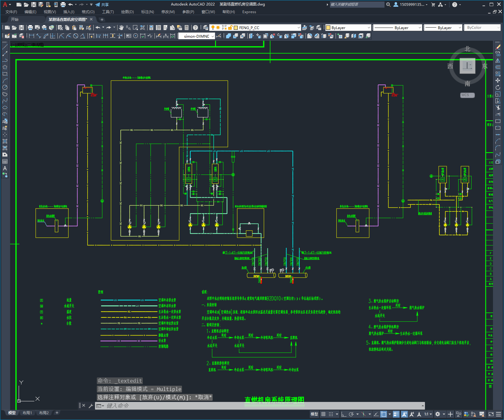Click the Plot printer icon

[30, 28]
